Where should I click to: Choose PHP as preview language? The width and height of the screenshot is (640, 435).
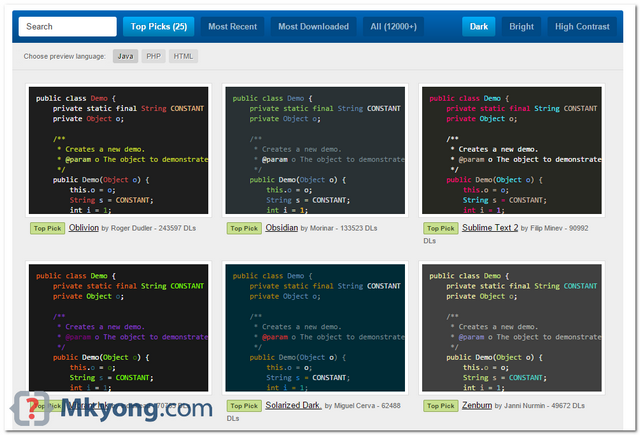153,56
